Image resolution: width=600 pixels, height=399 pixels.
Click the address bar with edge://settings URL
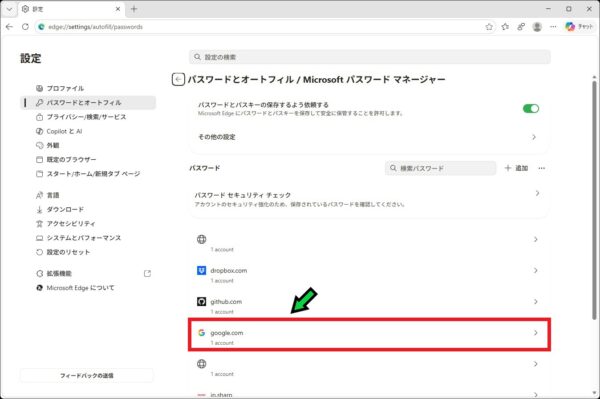point(260,27)
